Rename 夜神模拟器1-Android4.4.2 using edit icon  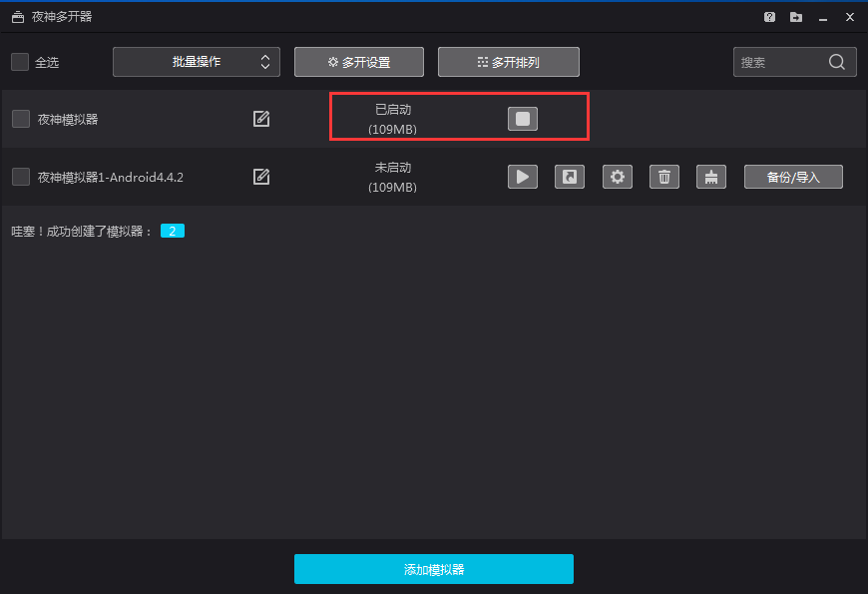click(261, 177)
